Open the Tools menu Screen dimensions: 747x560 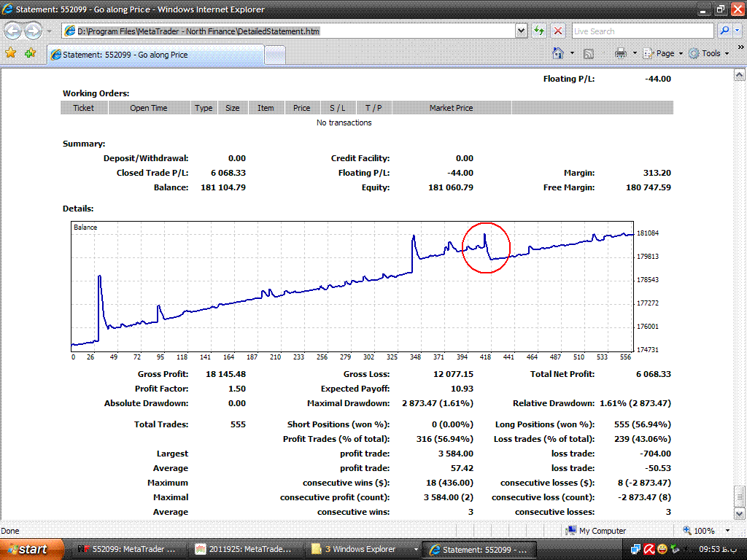tap(709, 53)
